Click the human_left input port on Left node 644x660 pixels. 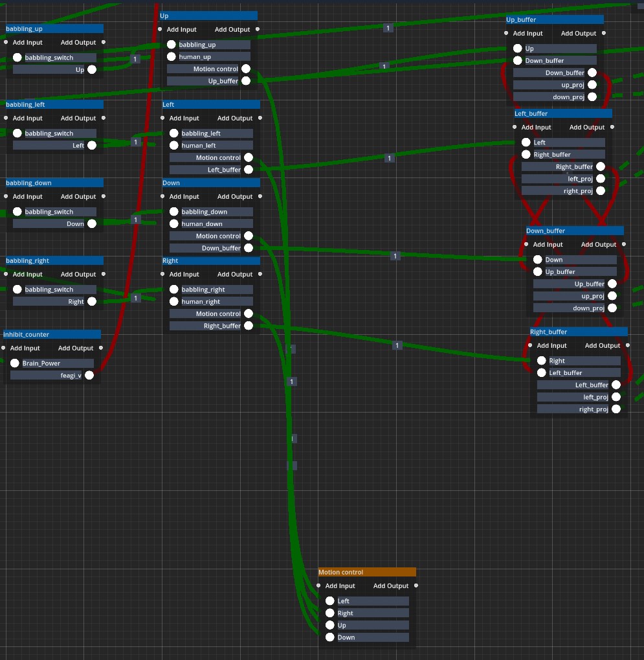tap(174, 146)
